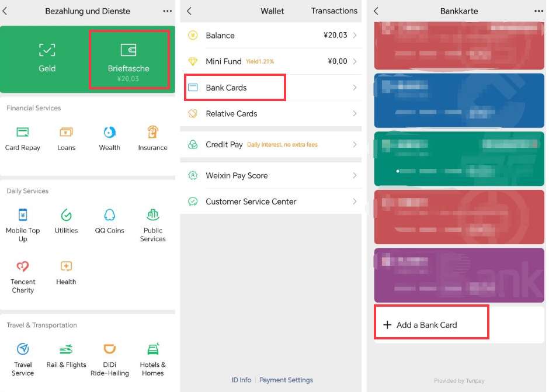Tap the Bank Cards card icon
This screenshot has height=392, width=549.
[x=193, y=87]
